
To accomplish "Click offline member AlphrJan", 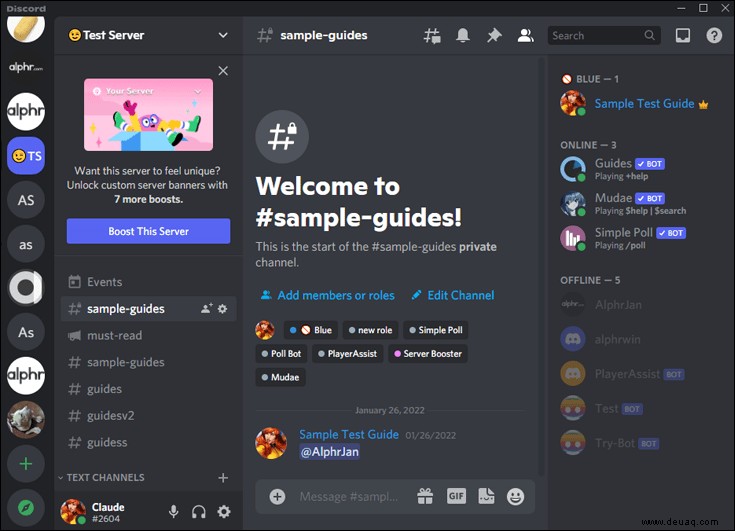I will coord(640,305).
